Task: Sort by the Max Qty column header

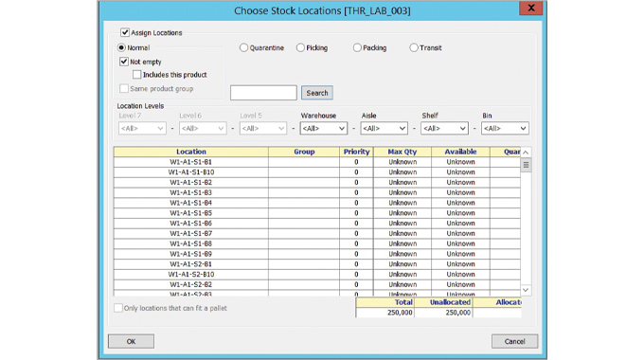Action: 402,152
